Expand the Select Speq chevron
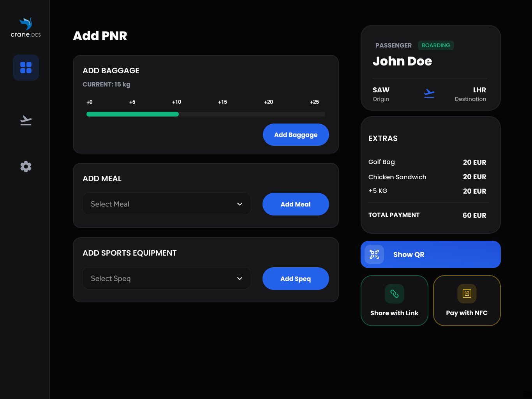 pyautogui.click(x=240, y=278)
